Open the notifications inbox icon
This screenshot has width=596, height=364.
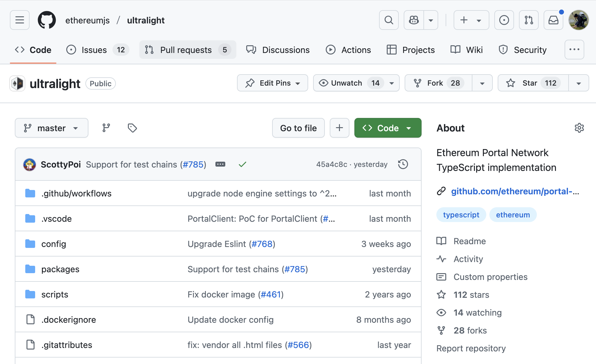coord(553,20)
